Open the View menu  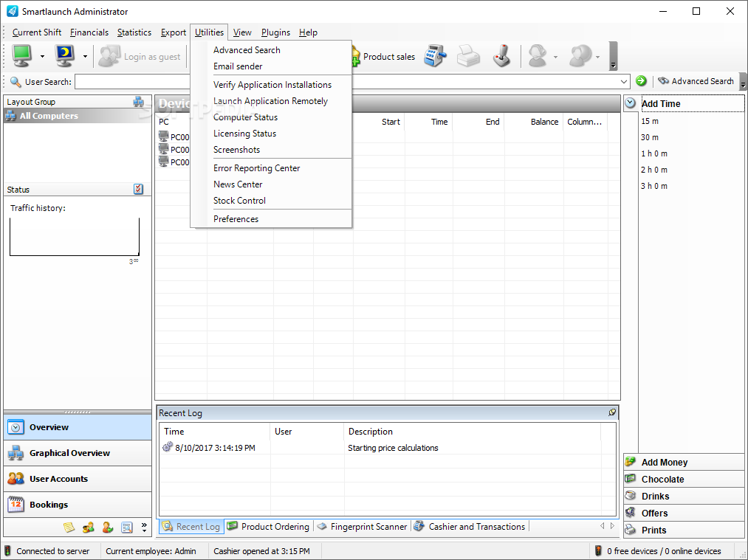point(242,32)
